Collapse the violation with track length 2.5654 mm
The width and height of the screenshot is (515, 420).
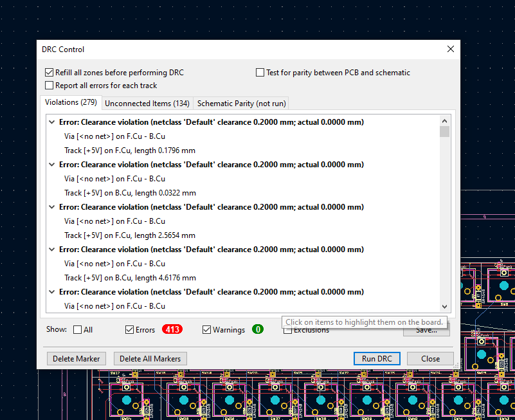point(52,206)
